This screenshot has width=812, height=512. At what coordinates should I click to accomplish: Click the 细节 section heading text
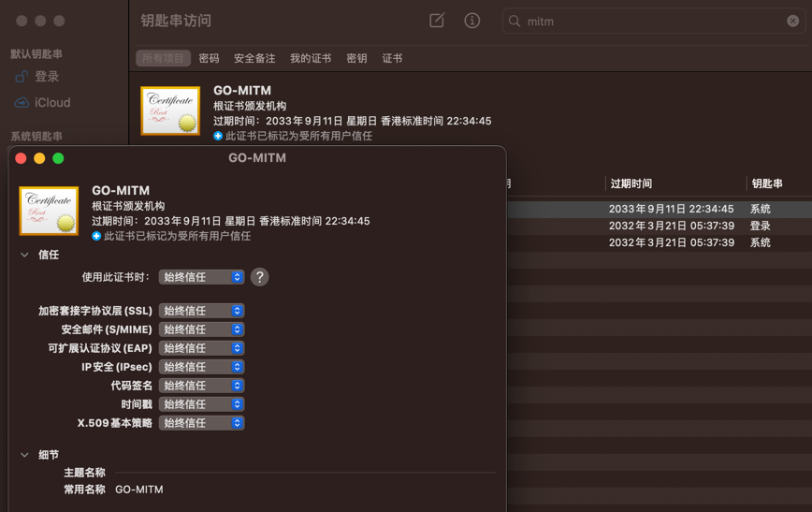pos(48,455)
